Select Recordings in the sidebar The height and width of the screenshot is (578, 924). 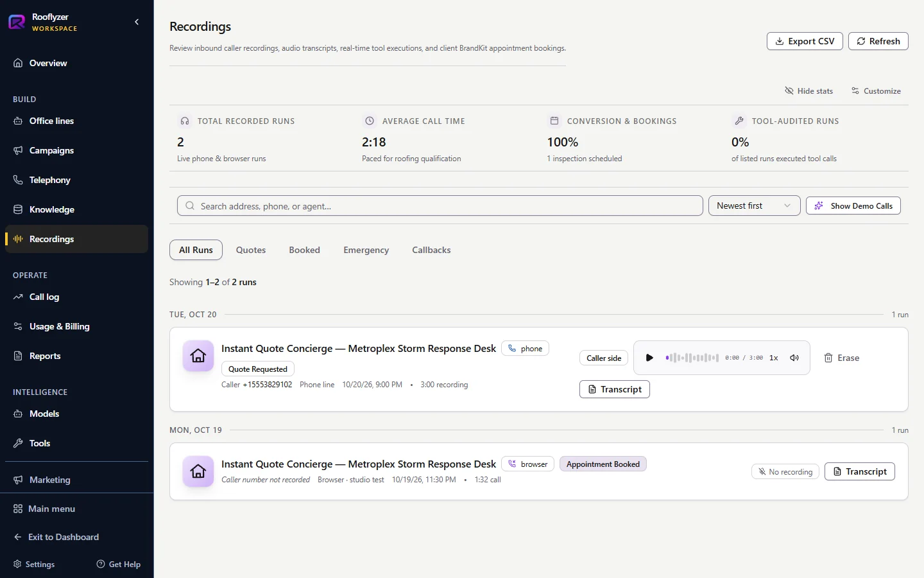click(x=76, y=239)
